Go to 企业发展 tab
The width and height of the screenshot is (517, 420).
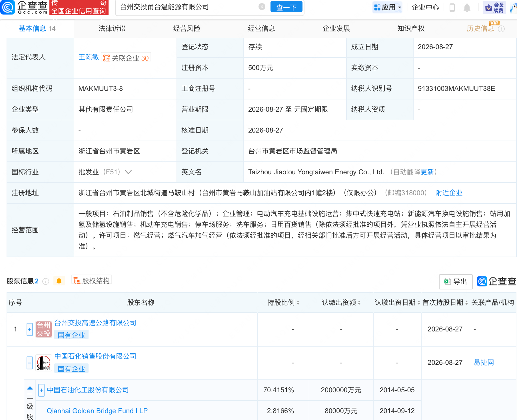pos(336,29)
